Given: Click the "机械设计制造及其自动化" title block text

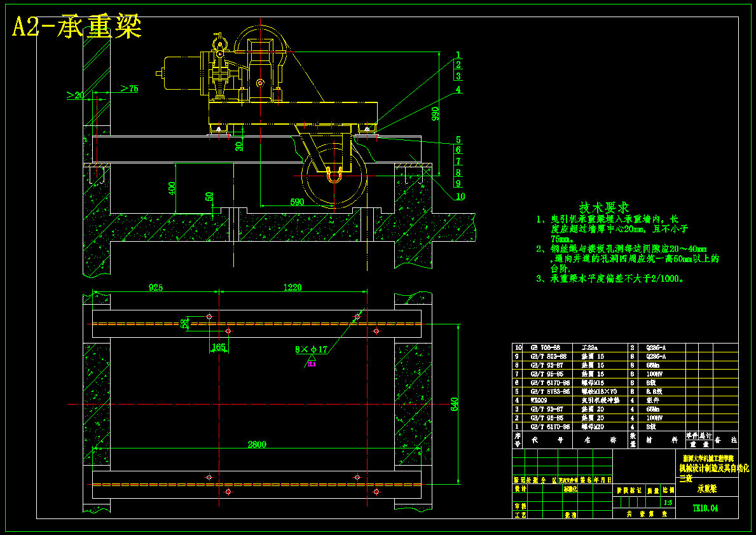Looking at the screenshot, I should (714, 468).
